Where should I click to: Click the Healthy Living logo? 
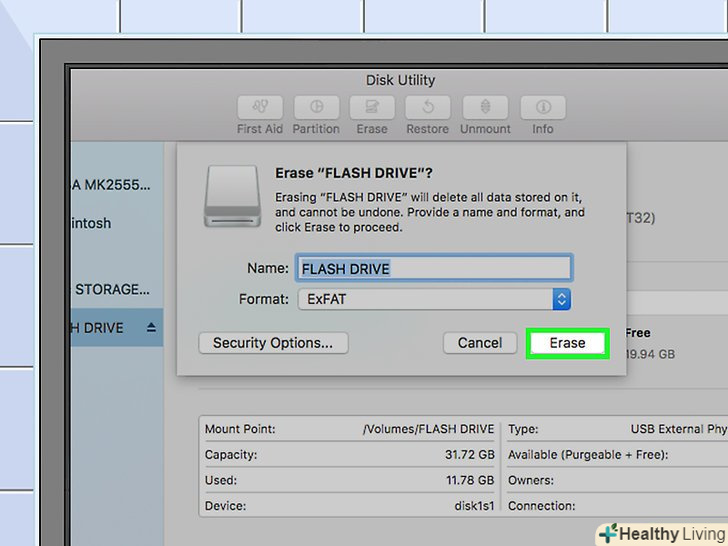click(x=661, y=533)
